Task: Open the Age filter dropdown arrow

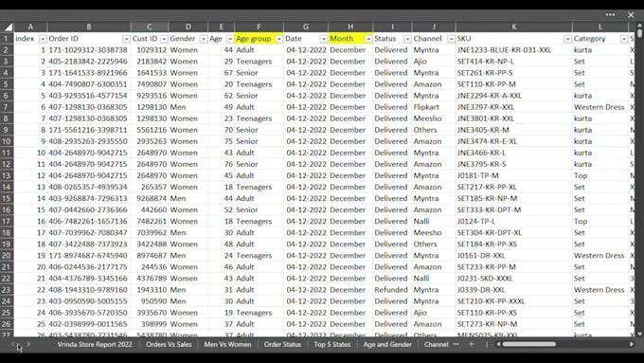Action: tap(229, 39)
